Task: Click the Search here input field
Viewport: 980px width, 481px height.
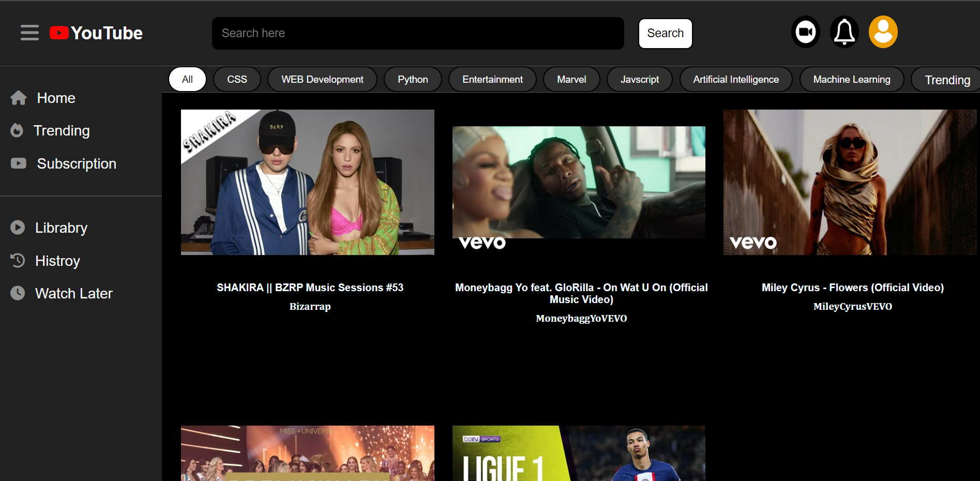Action: click(417, 33)
